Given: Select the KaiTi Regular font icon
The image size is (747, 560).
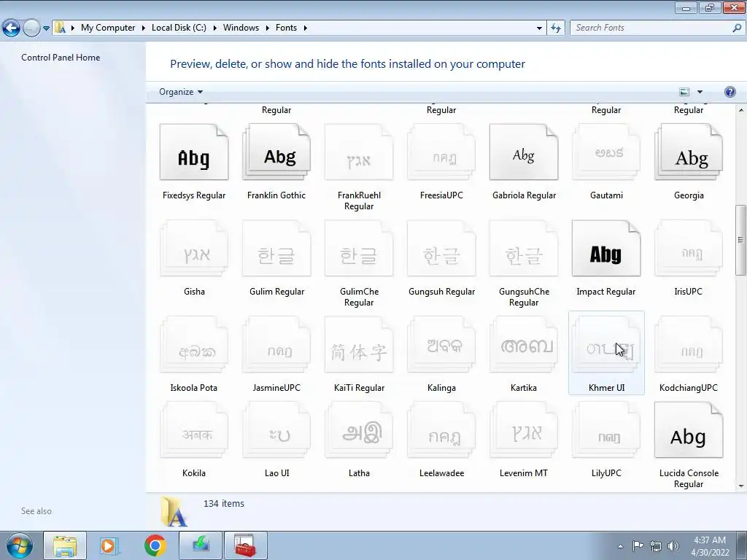Looking at the screenshot, I should [x=359, y=344].
